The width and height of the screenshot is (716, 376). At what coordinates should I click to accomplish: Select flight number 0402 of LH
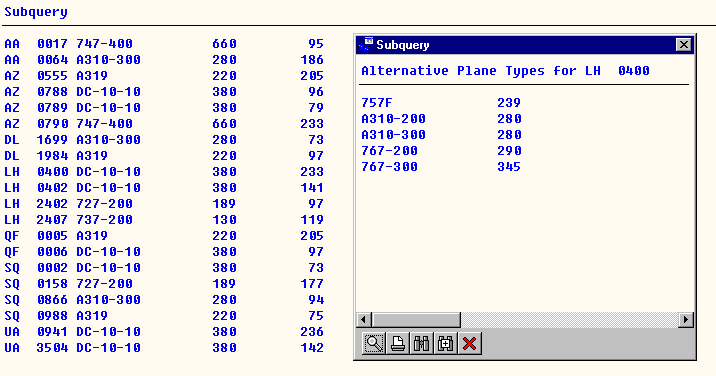pos(53,188)
